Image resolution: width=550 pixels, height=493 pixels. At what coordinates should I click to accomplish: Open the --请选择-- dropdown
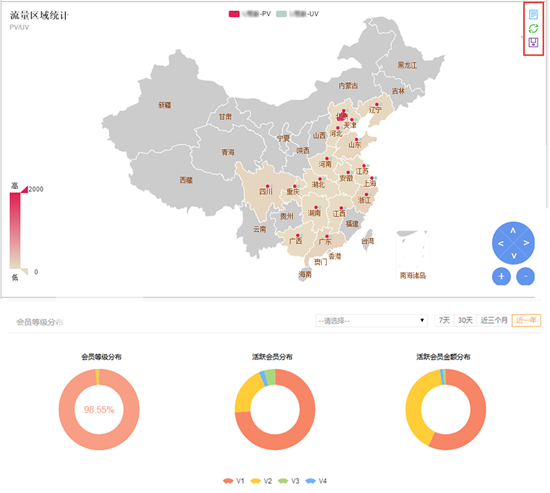coord(371,320)
